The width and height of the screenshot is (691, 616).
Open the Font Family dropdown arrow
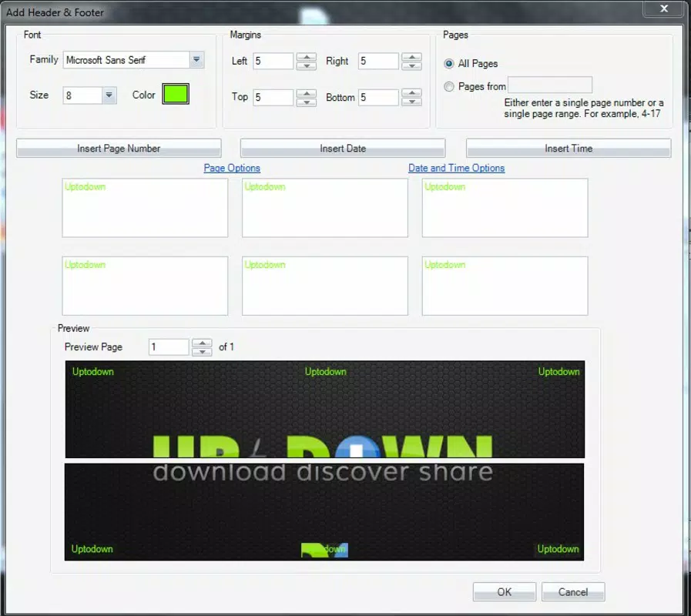pyautogui.click(x=196, y=59)
